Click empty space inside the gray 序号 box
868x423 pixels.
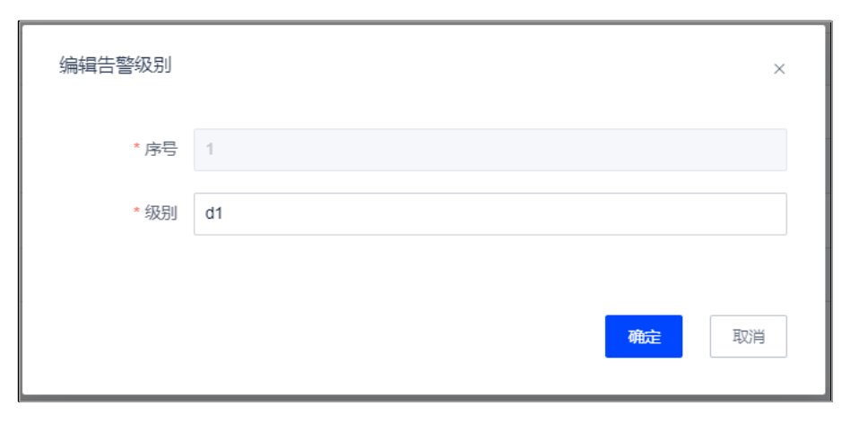(499, 150)
